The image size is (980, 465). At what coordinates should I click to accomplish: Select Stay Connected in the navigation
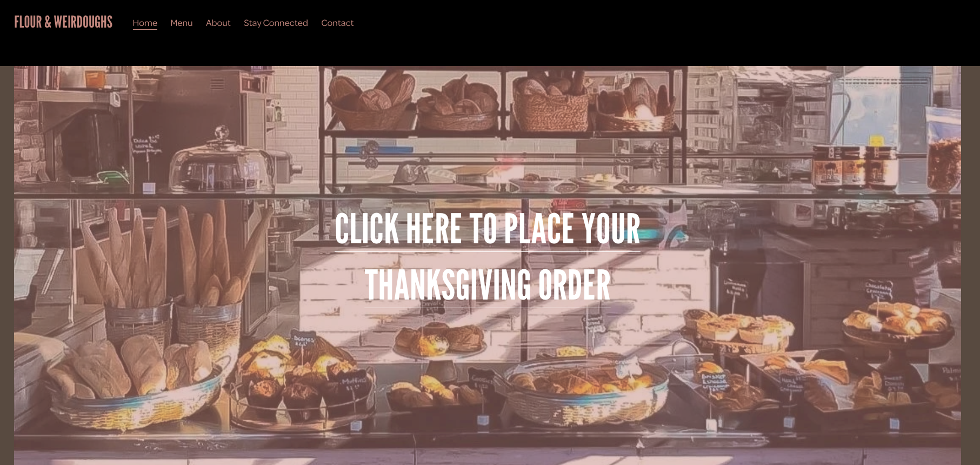(276, 23)
